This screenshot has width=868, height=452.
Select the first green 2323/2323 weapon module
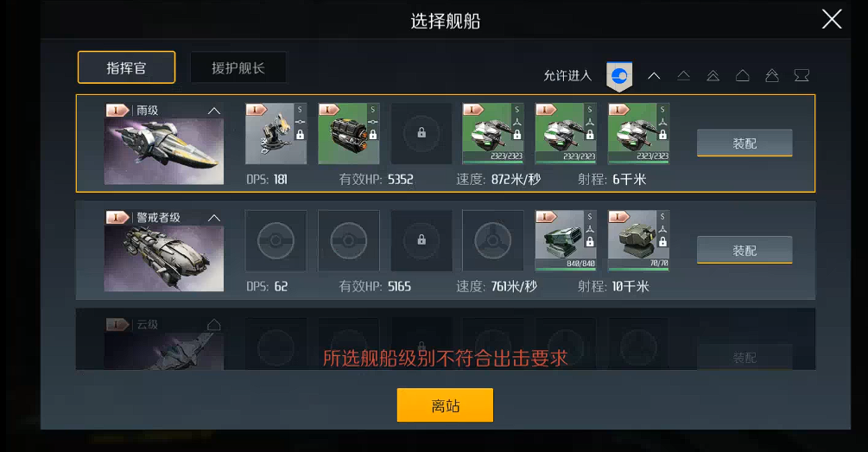click(x=493, y=133)
